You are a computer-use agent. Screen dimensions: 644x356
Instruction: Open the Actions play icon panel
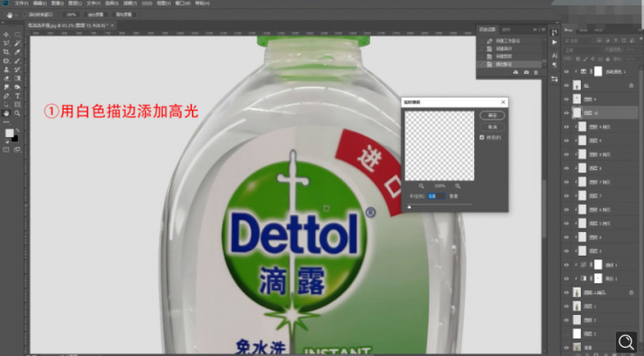(x=554, y=42)
